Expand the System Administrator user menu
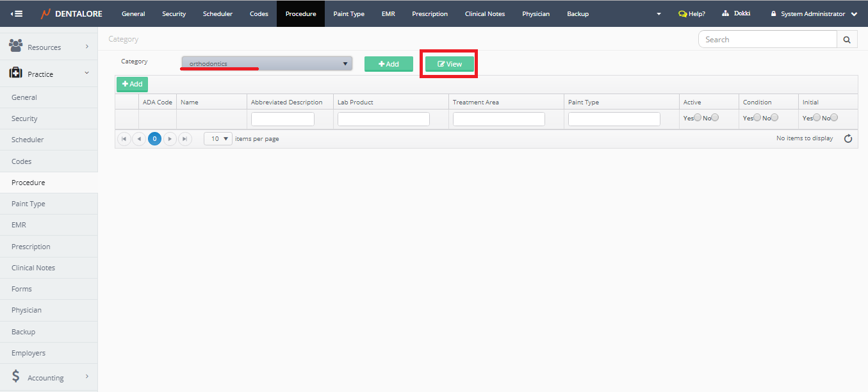The width and height of the screenshot is (868, 392). [853, 14]
